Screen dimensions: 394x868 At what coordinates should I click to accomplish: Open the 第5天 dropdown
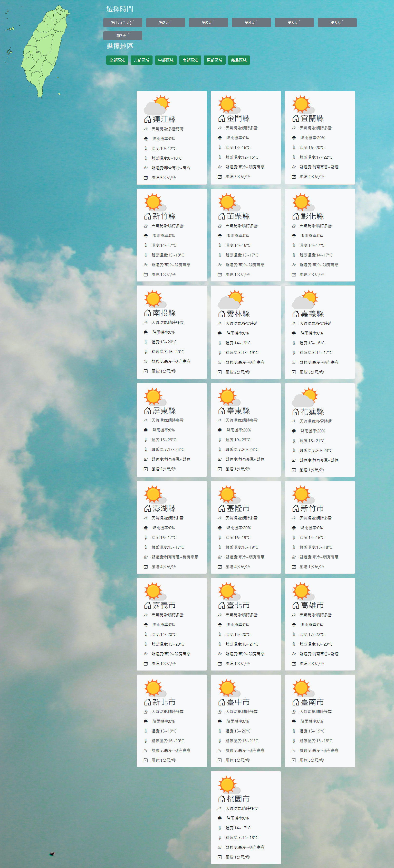[x=294, y=23]
